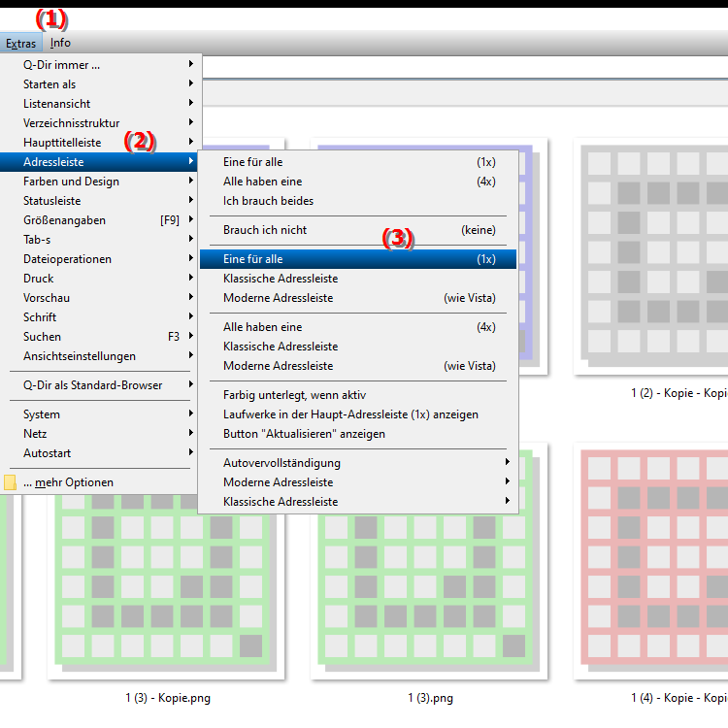Open the Haupttitelleiste submenu
This screenshot has height=728, width=728.
coord(100,143)
